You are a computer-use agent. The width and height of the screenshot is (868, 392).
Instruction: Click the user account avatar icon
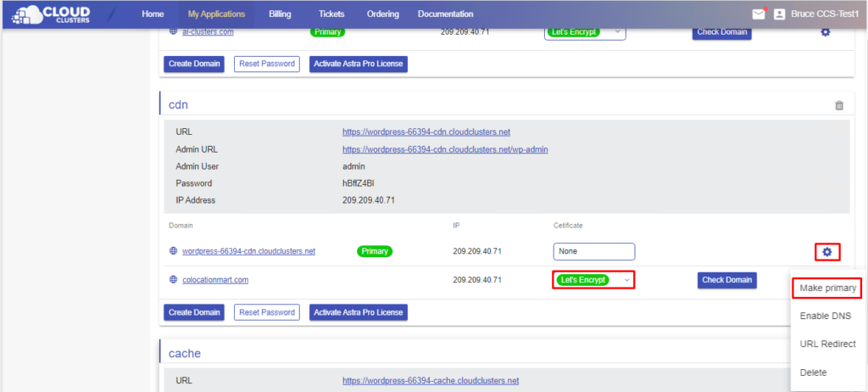(780, 14)
